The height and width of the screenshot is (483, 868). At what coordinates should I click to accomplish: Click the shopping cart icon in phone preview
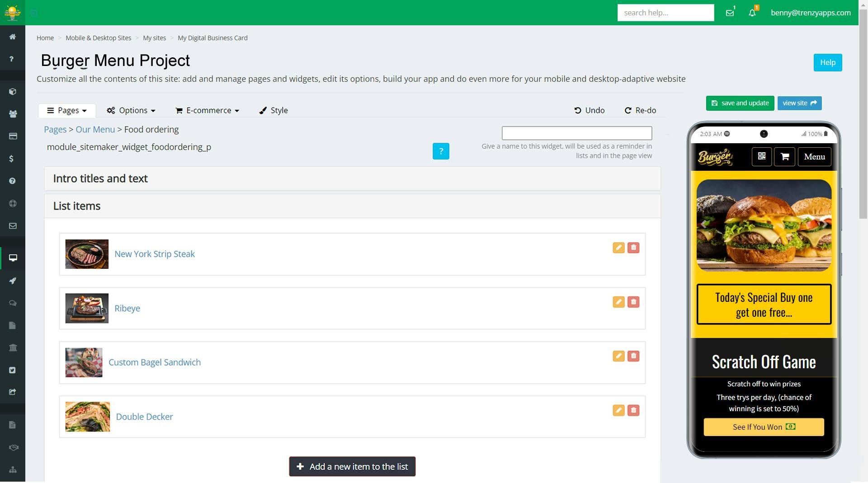pos(784,157)
